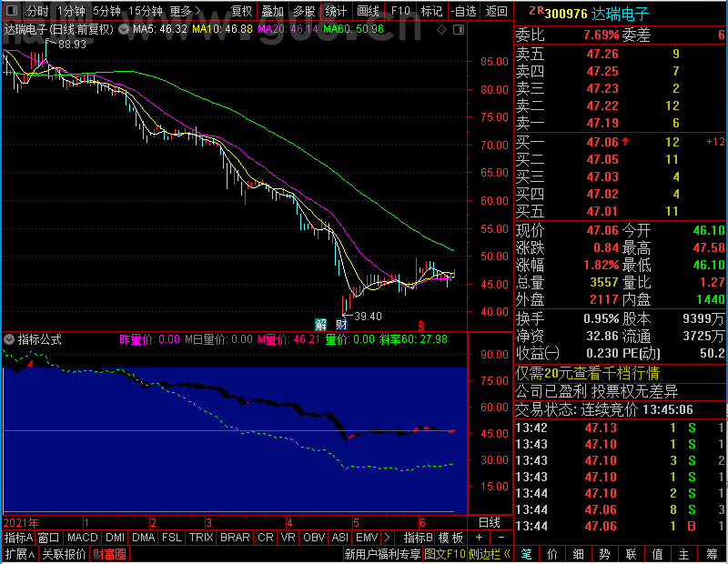Open dropdown next to 达瑞电子 chart title
Image resolution: width=728 pixels, height=564 pixels.
click(124, 29)
